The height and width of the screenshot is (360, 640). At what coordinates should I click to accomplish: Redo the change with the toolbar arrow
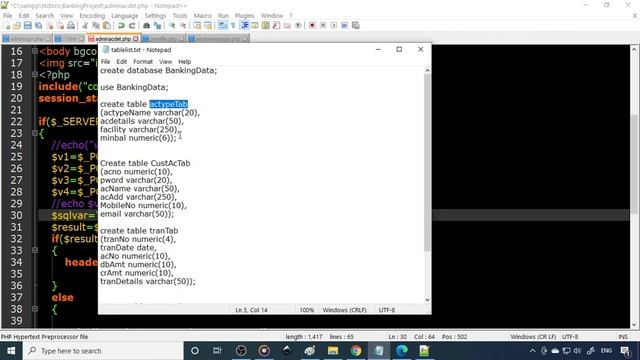[x=132, y=25]
